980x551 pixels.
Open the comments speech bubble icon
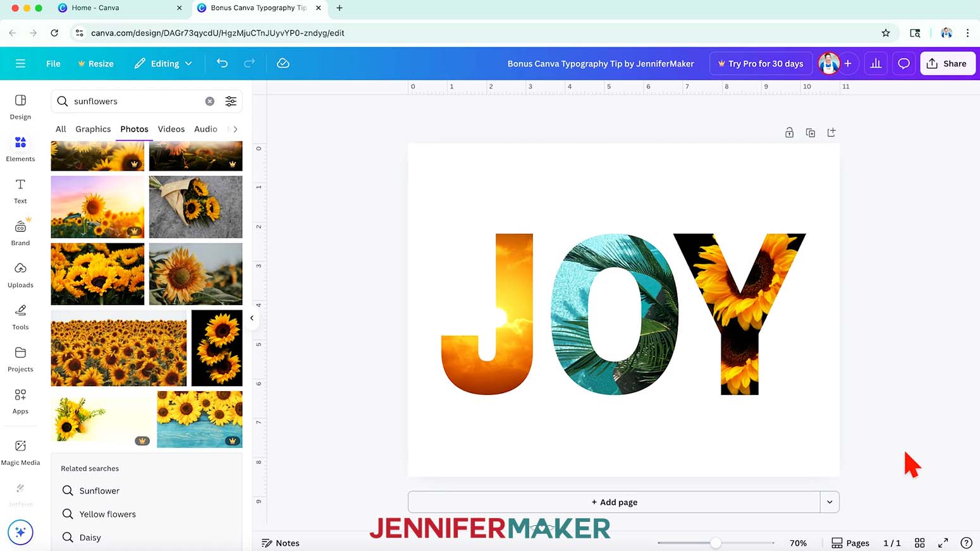(x=904, y=63)
